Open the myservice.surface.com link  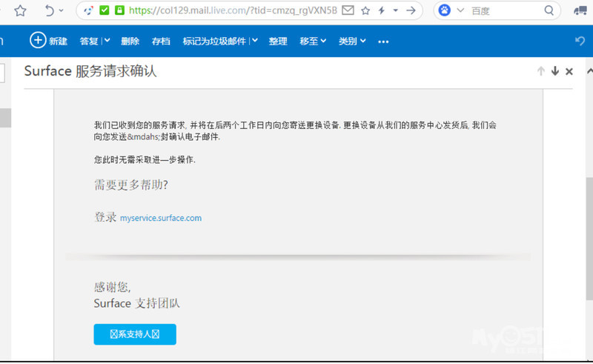click(161, 218)
